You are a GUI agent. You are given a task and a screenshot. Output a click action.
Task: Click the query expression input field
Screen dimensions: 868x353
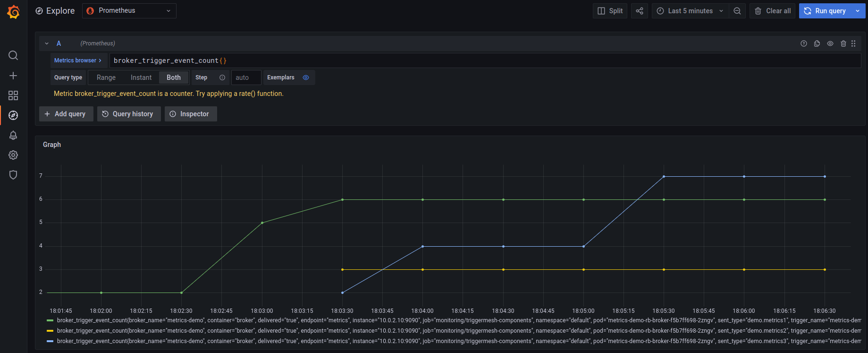pos(485,60)
